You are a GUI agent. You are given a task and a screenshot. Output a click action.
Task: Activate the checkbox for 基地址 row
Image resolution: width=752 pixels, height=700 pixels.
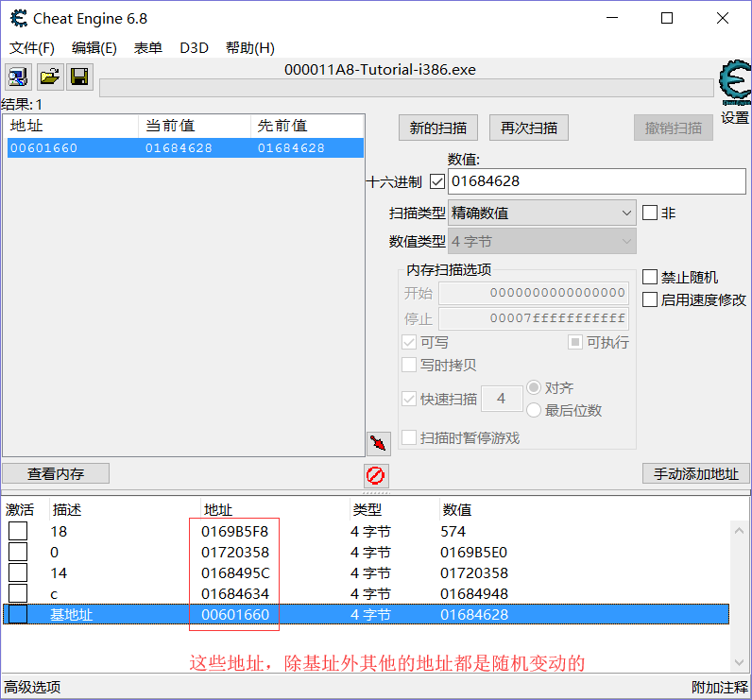point(18,614)
